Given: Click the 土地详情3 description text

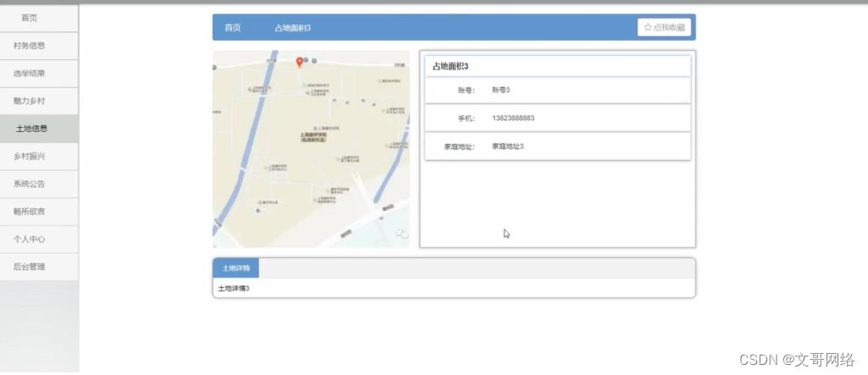Looking at the screenshot, I should 234,288.
